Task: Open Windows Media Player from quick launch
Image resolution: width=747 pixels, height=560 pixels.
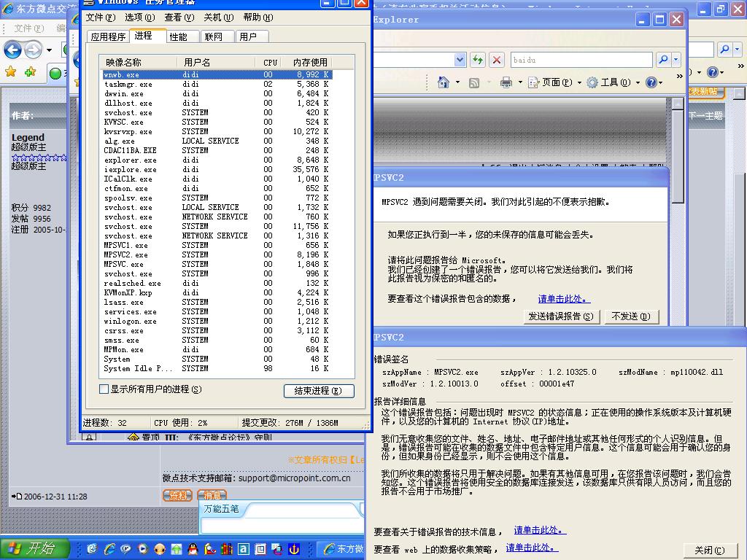Action: tap(143, 549)
